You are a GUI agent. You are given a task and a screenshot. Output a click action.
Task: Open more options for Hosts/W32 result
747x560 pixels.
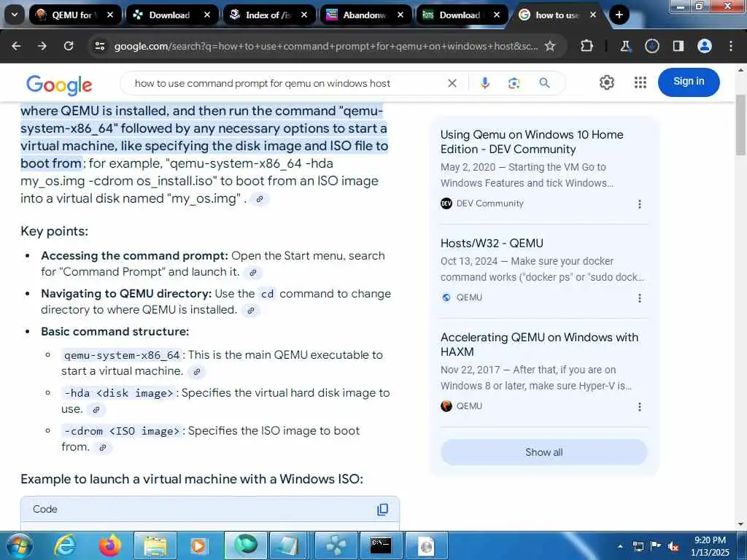pos(639,298)
